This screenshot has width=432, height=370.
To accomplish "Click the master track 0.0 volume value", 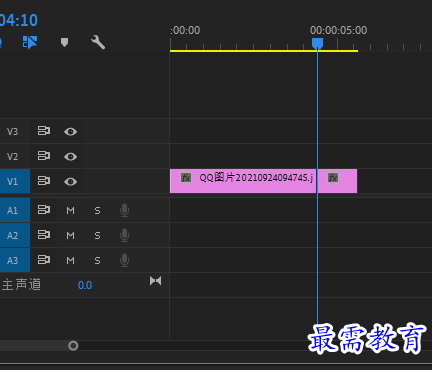I will (85, 285).
